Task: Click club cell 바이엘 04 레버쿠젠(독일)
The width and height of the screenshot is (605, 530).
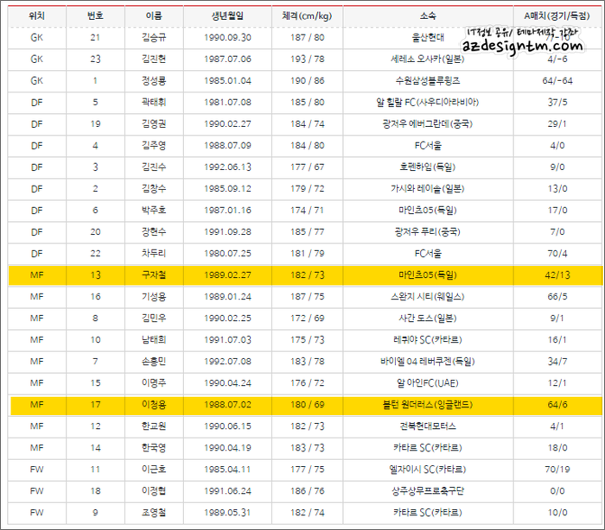Action: pos(428,362)
